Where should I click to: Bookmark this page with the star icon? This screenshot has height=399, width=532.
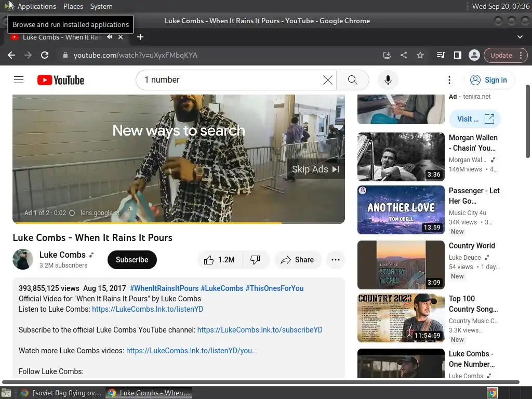click(420, 55)
